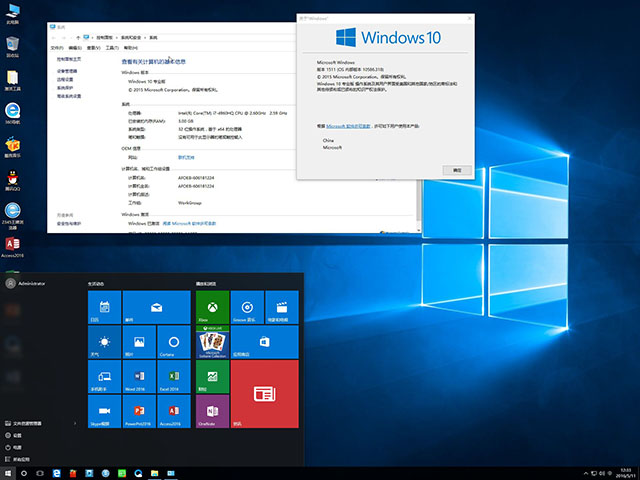Click the 设备管理器 link in left pane
The height and width of the screenshot is (480, 640).
tap(67, 72)
